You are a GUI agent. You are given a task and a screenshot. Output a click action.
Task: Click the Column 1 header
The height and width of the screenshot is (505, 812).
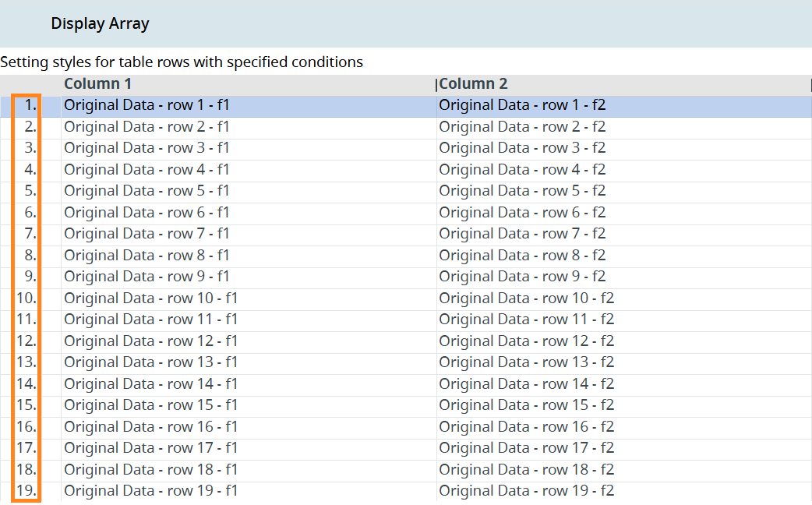[98, 84]
